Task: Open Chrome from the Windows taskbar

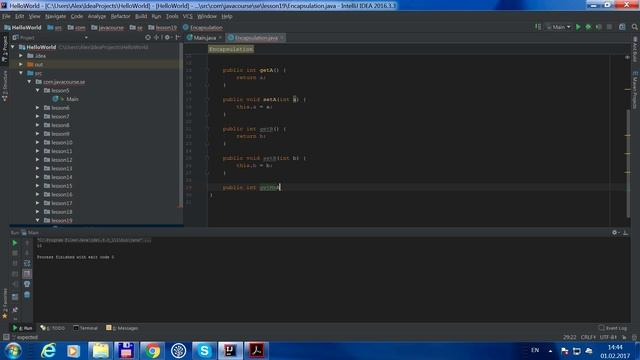Action: pyautogui.click(x=152, y=351)
